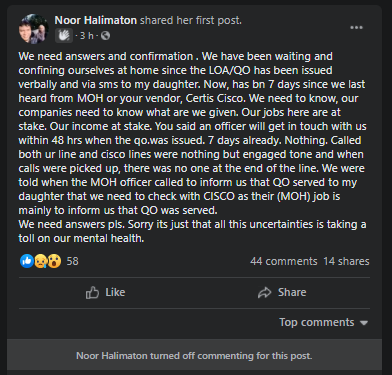Click the post body text paragraph
Viewport: 392px width, 375px height.
coord(193,147)
